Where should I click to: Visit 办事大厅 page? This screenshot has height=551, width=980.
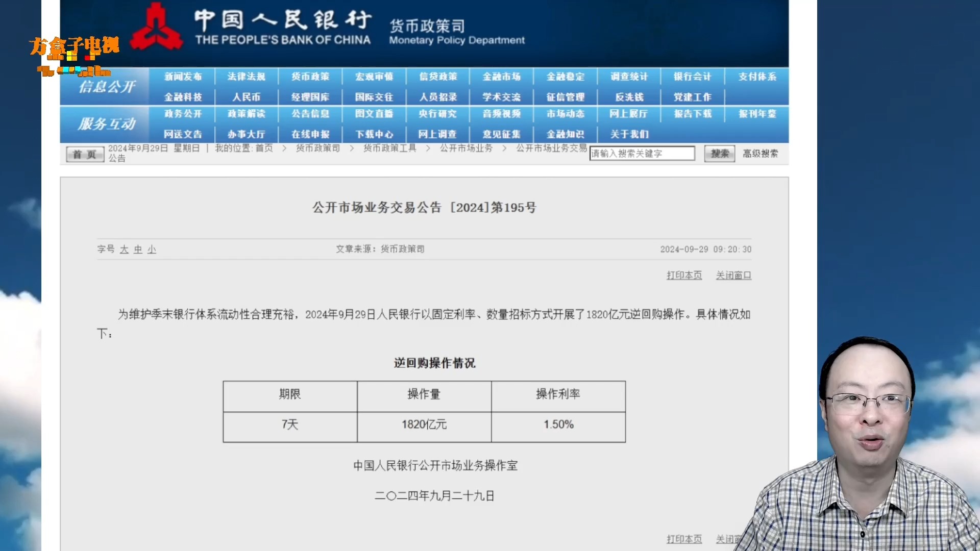tap(247, 134)
